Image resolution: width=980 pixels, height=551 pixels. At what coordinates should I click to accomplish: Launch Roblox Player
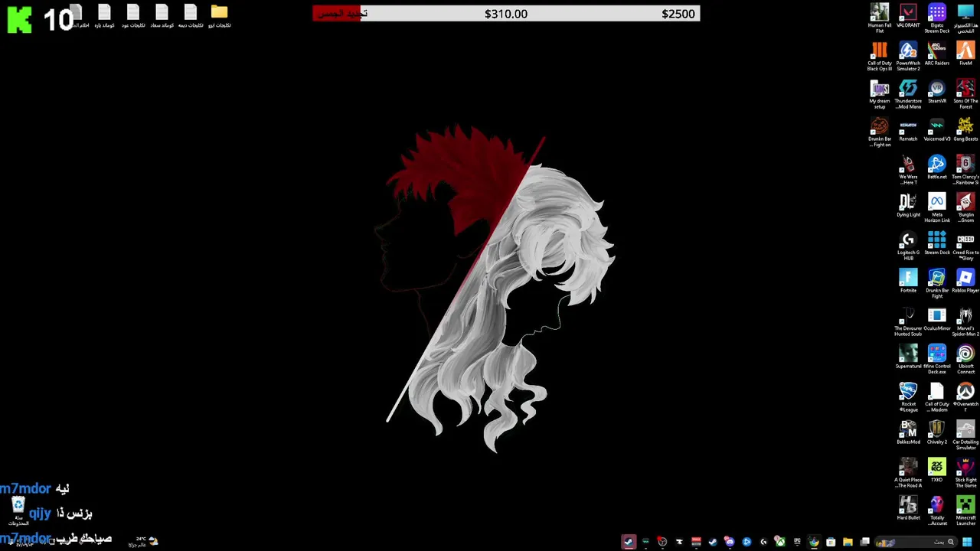pyautogui.click(x=965, y=281)
